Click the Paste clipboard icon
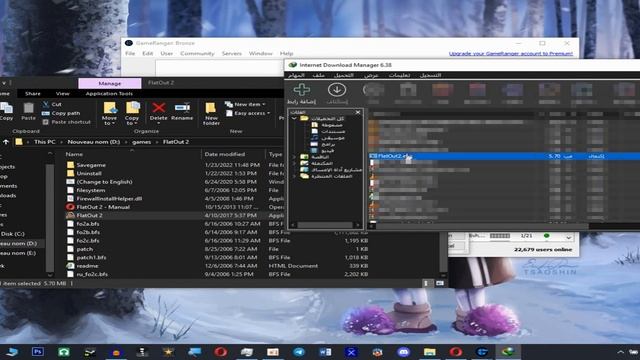This screenshot has height=360, width=640. coord(29,109)
